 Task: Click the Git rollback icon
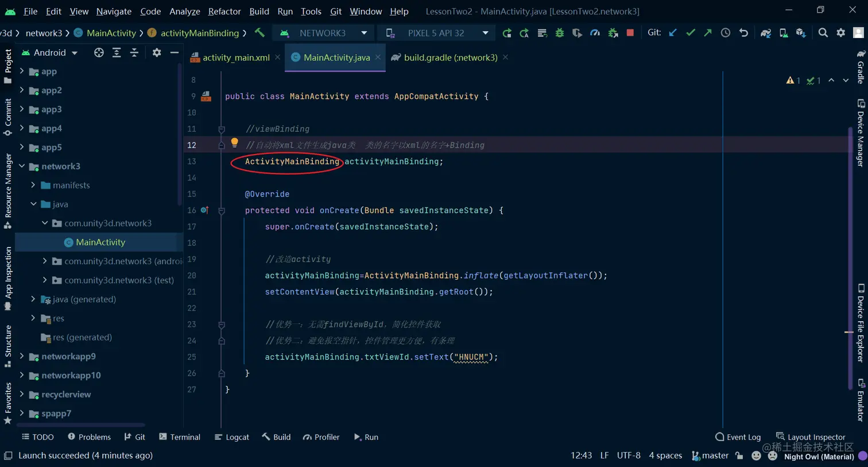743,33
